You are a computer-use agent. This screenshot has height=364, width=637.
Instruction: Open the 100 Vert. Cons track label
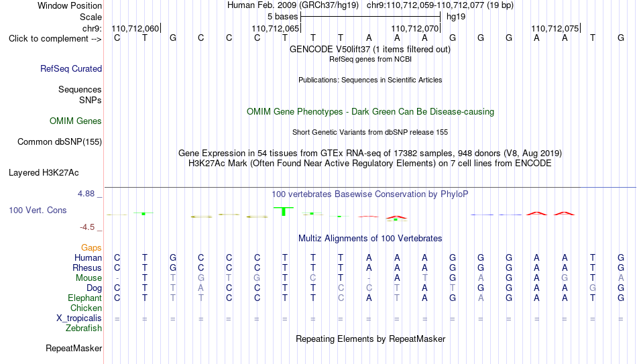(x=38, y=210)
